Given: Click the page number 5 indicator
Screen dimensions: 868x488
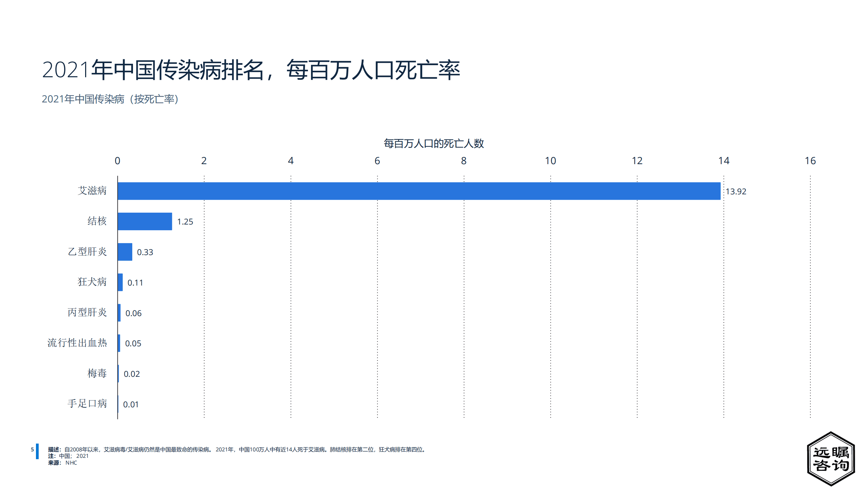Looking at the screenshot, I should tap(33, 449).
